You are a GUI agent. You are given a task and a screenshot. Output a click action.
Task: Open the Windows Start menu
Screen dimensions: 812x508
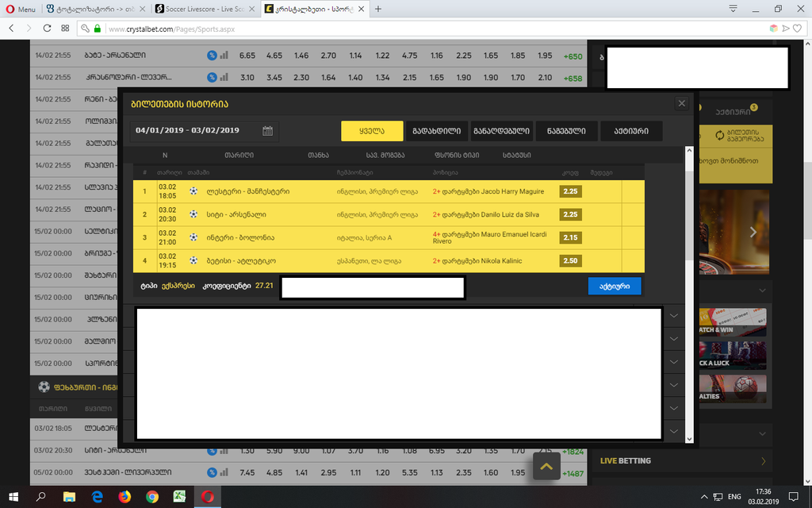[13, 497]
